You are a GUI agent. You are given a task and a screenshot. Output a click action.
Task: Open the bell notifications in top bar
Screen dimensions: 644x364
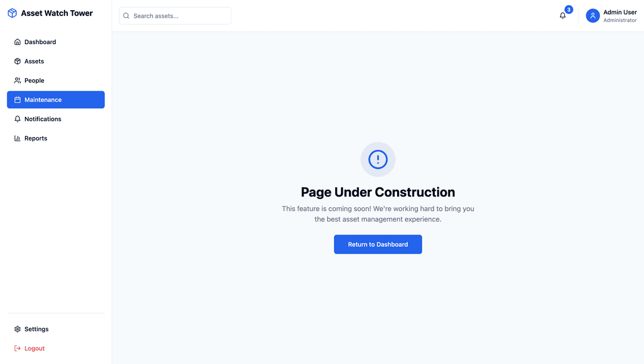coord(562,16)
